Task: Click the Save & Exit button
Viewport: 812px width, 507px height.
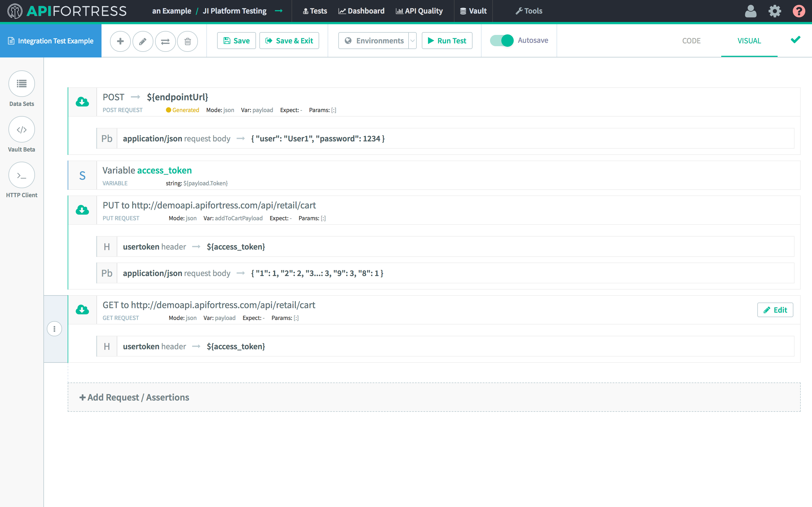Action: [289, 41]
